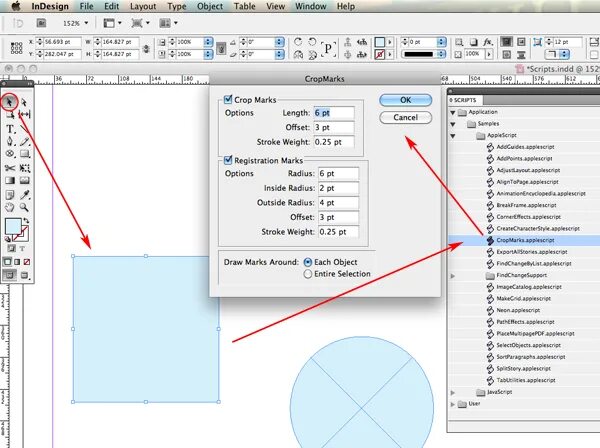Activate the Hand tool

[x=10, y=207]
